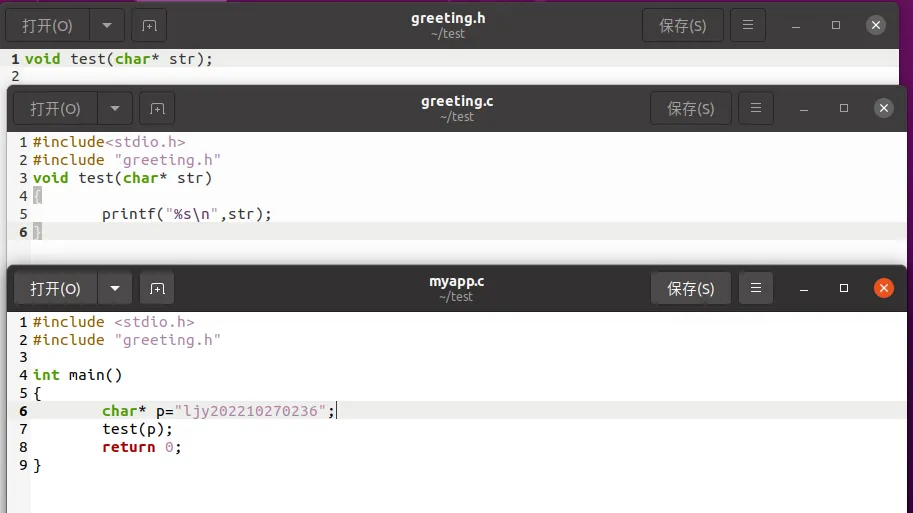This screenshot has height=513, width=913.
Task: Expand recent files arrow in greeting.h window
Action: point(107,26)
